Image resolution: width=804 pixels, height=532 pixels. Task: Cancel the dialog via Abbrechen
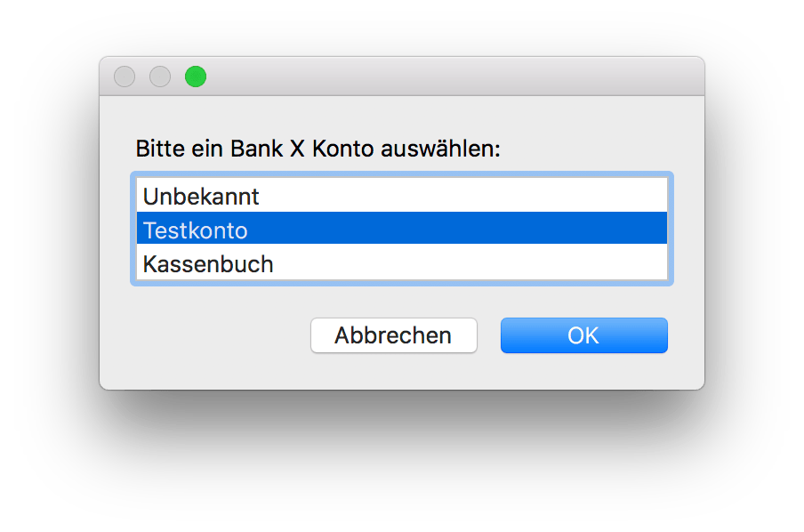(x=393, y=335)
